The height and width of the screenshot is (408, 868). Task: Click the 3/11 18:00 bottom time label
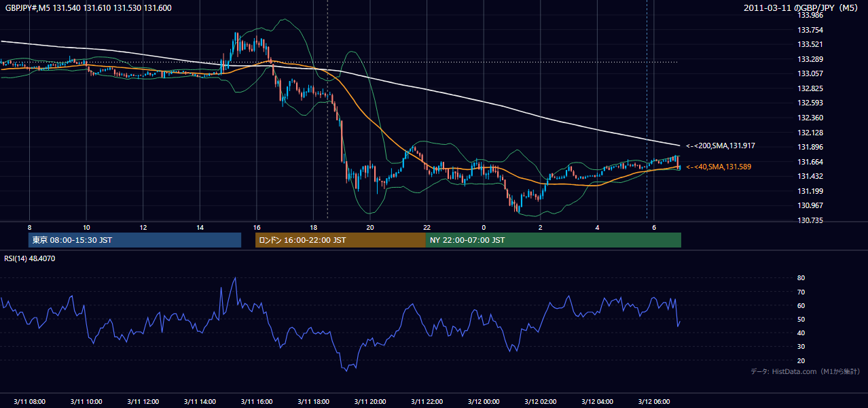tap(313, 401)
